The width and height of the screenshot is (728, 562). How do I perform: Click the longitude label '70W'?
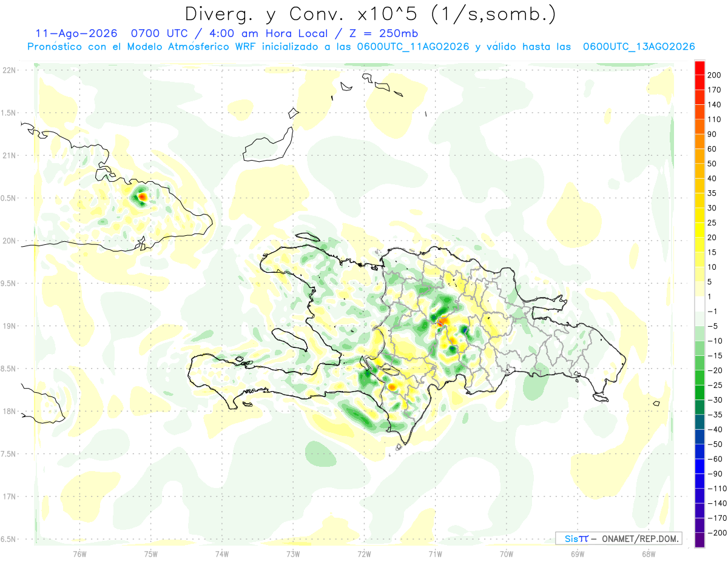506,553
